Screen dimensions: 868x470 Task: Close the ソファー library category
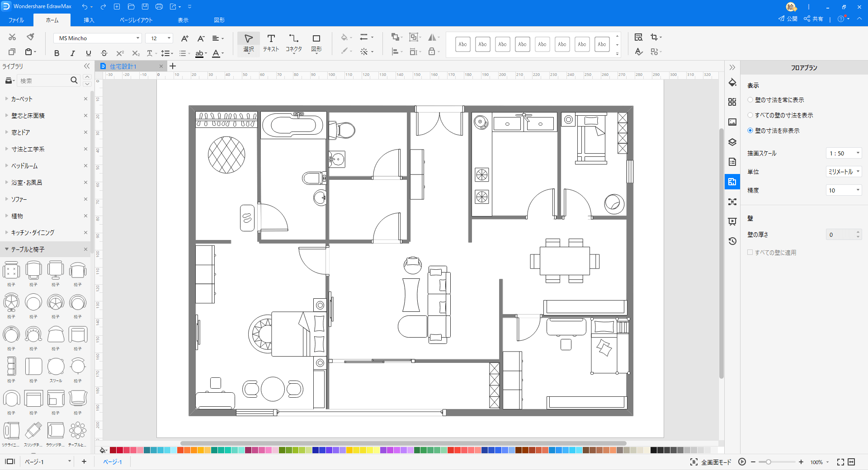pyautogui.click(x=85, y=199)
